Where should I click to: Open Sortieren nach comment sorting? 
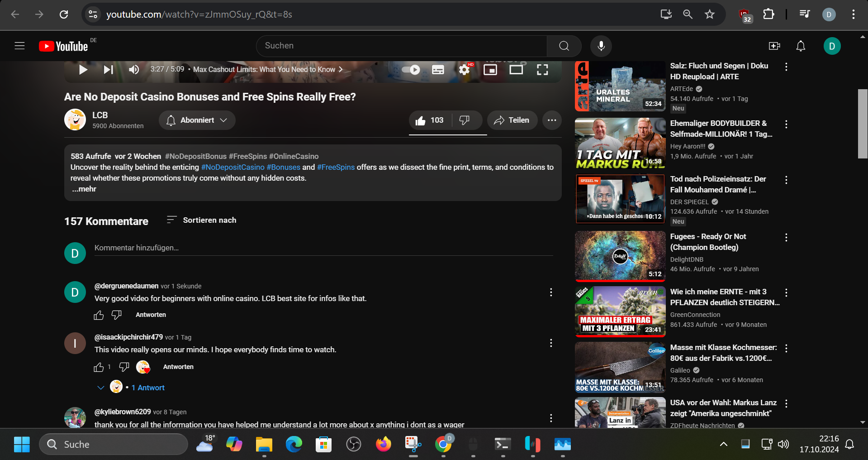(202, 220)
